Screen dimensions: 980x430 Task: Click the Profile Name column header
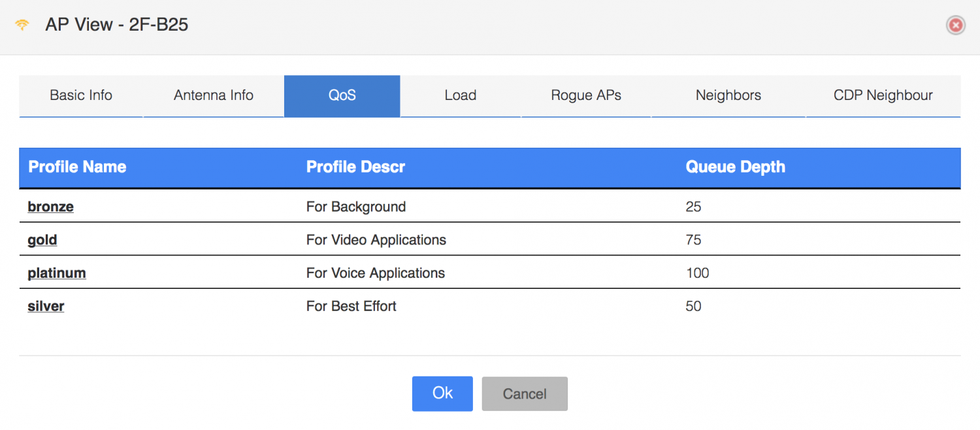pos(77,167)
